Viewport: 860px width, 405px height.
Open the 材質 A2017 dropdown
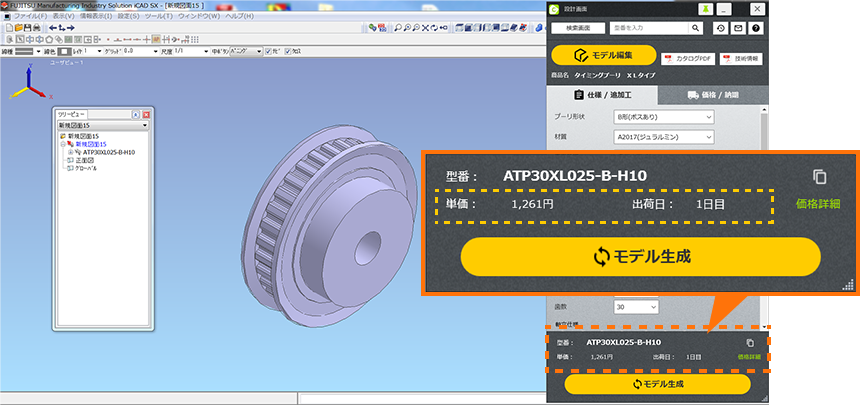664,139
